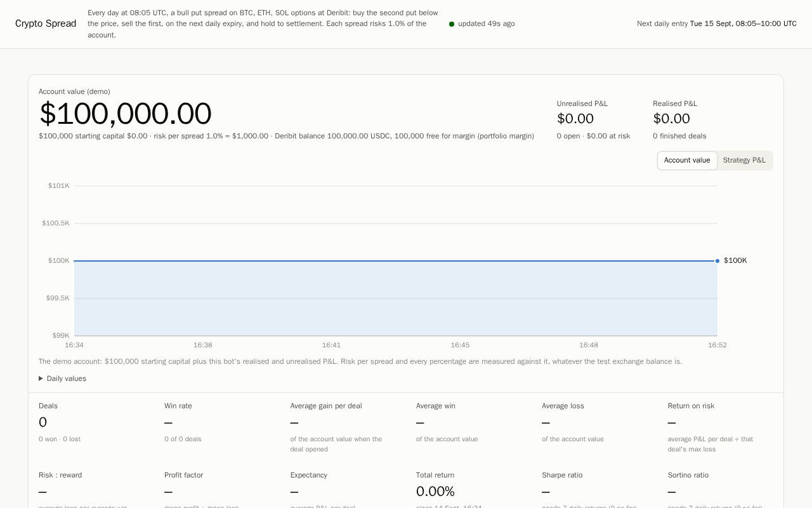Click the '0 of 0 deals' text
This screenshot has width=812, height=508.
[183, 439]
